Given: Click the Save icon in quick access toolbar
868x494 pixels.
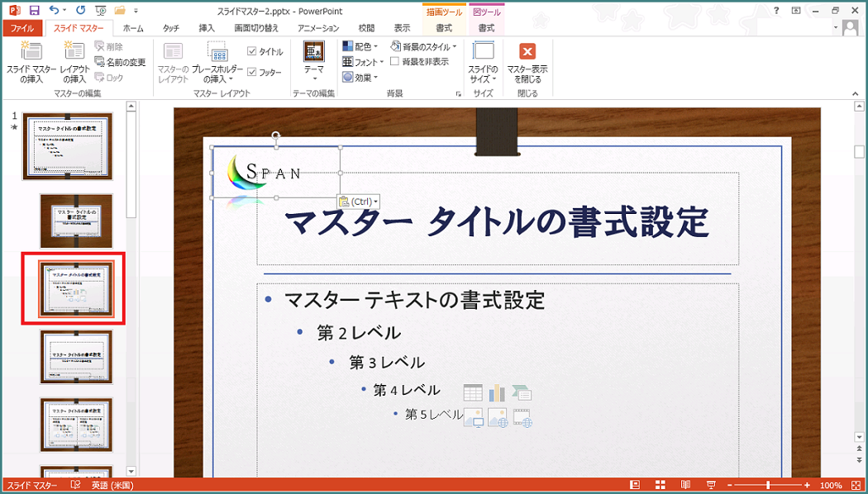Looking at the screenshot, I should click(x=35, y=10).
